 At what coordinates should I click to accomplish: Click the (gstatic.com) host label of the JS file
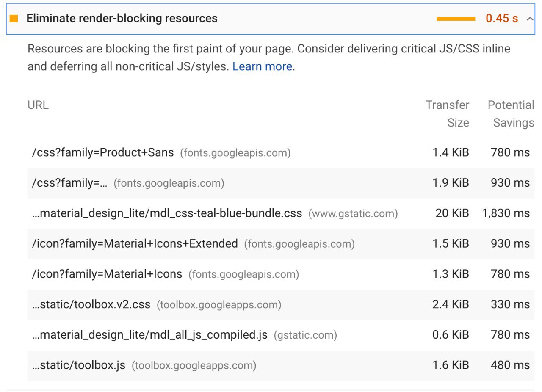[306, 336]
